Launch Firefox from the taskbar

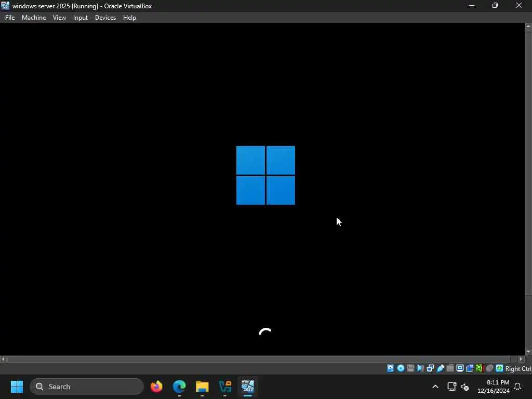(x=156, y=387)
